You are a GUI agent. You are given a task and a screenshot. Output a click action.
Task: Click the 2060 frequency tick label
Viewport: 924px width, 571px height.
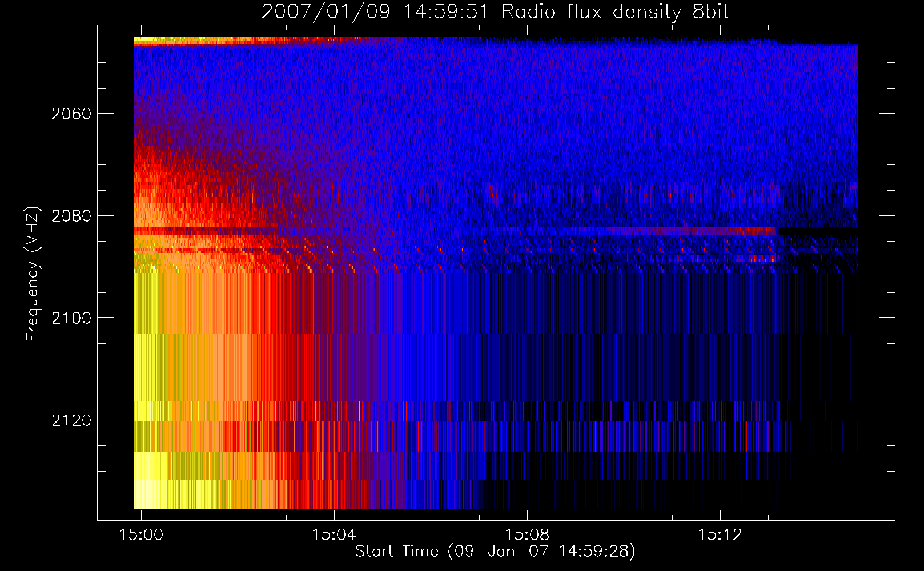pos(71,114)
